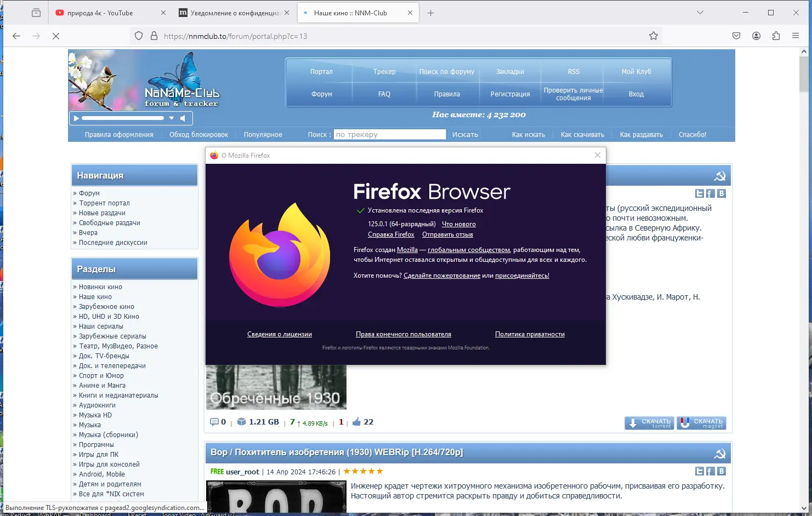Open Закладки in the site menu
Viewport: 812px width, 516px height.
point(510,72)
